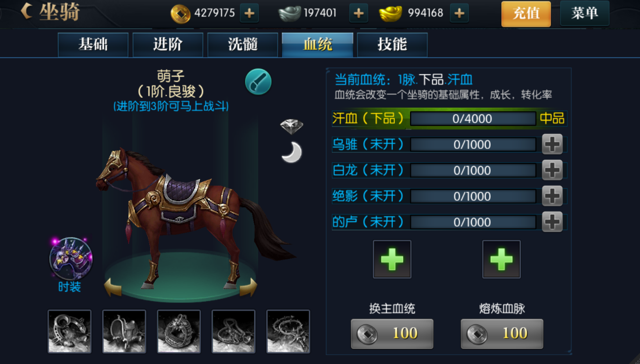Show next mount with right arrow
The height and width of the screenshot is (364, 640).
click(x=248, y=288)
